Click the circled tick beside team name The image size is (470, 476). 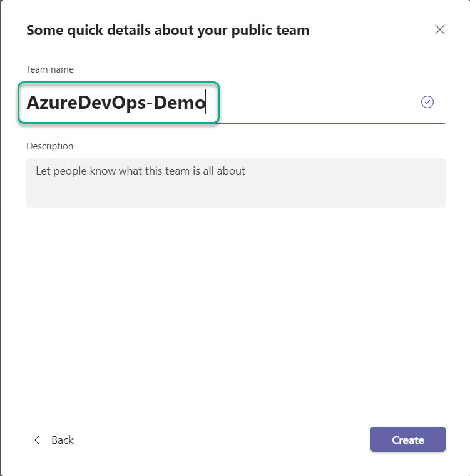pos(427,102)
